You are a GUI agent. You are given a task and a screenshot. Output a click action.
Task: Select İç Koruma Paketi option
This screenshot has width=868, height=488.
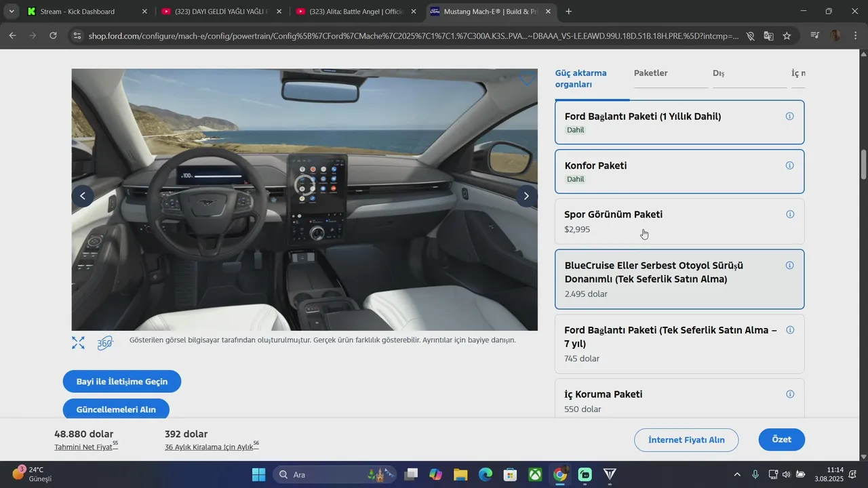pos(679,398)
